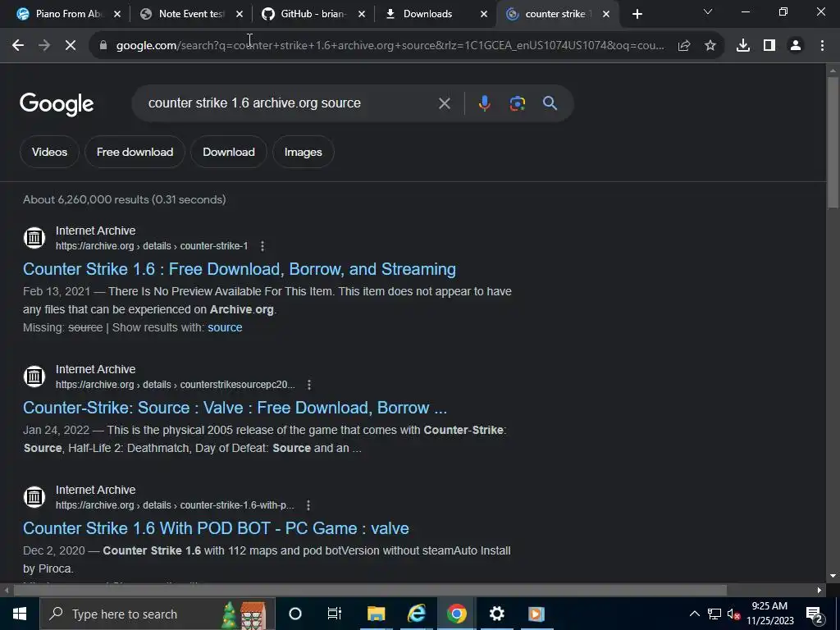
Task: Open Counter Strike 1.6 Free Download result
Action: pyautogui.click(x=240, y=269)
